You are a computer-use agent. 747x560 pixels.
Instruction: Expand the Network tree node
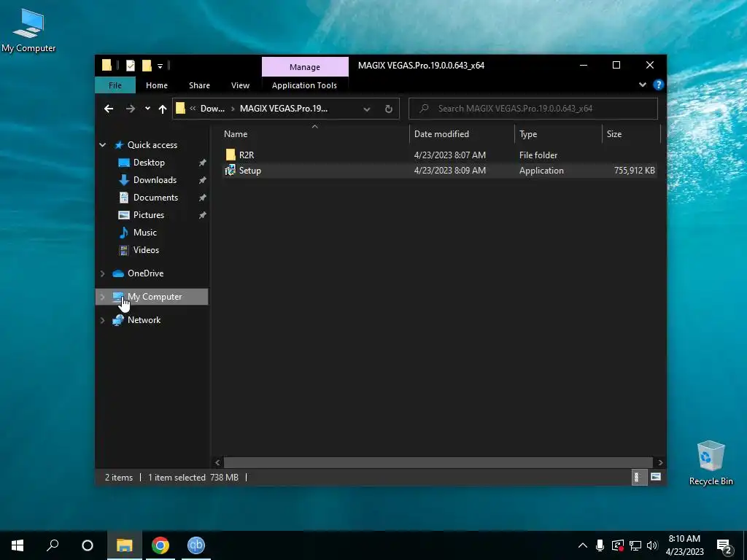click(102, 320)
